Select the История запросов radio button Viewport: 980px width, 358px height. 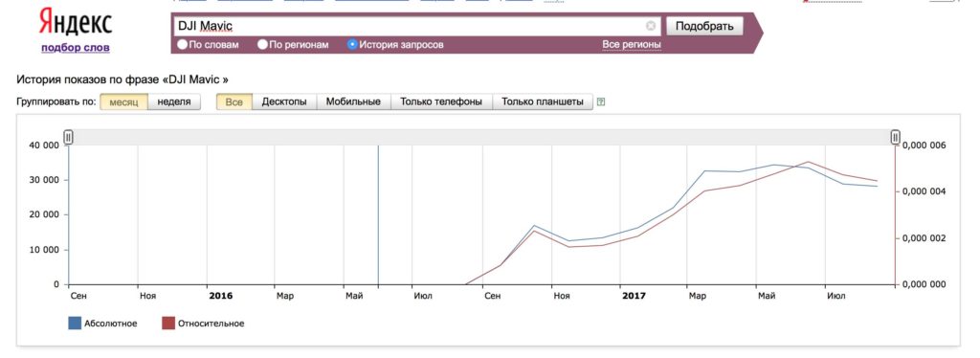(352, 45)
